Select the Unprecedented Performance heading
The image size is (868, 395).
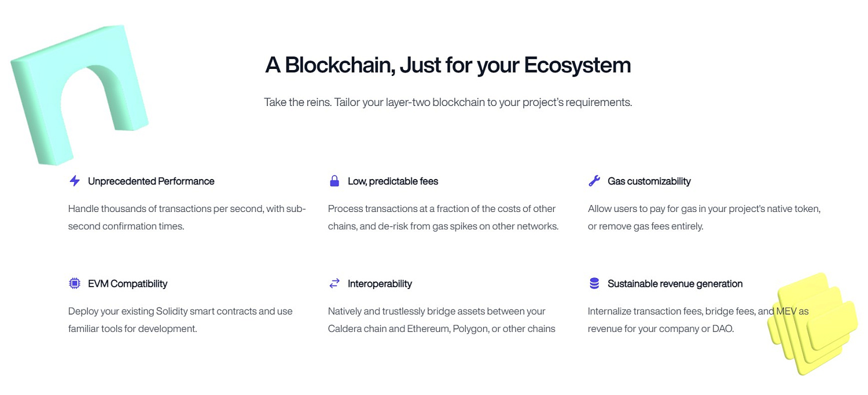[x=151, y=181]
